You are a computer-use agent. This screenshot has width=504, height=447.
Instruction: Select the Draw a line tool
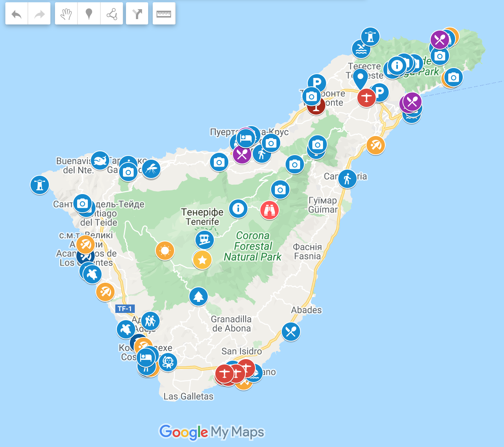111,14
